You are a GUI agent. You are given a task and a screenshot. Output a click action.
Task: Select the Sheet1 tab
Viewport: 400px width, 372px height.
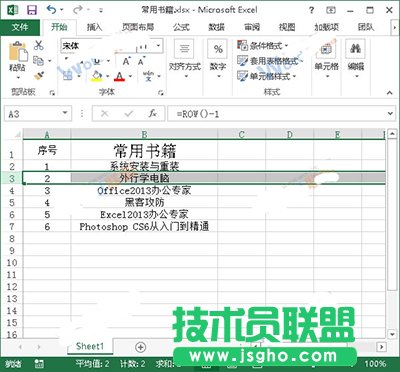90,346
